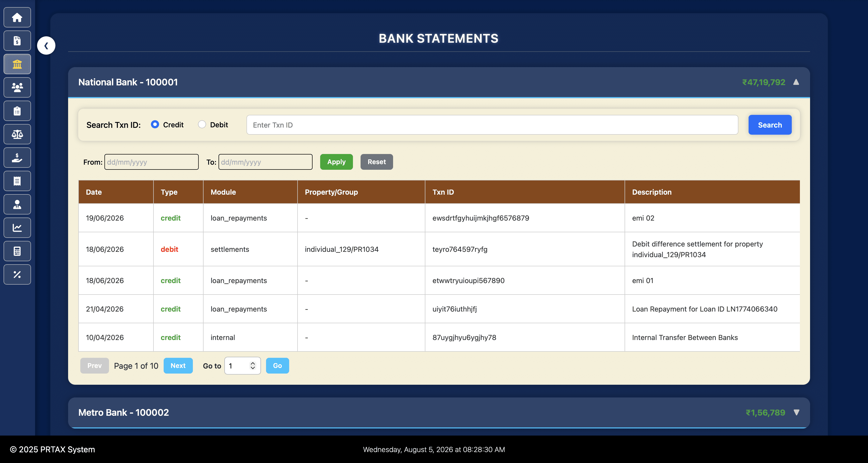Open the balance scale sidebar icon
The image size is (868, 463).
click(x=17, y=134)
